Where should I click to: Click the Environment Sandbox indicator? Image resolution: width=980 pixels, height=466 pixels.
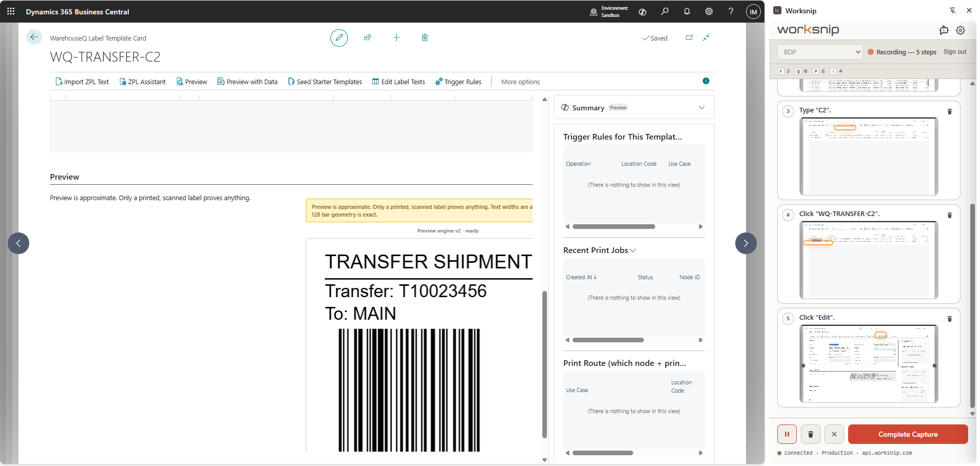click(x=610, y=12)
